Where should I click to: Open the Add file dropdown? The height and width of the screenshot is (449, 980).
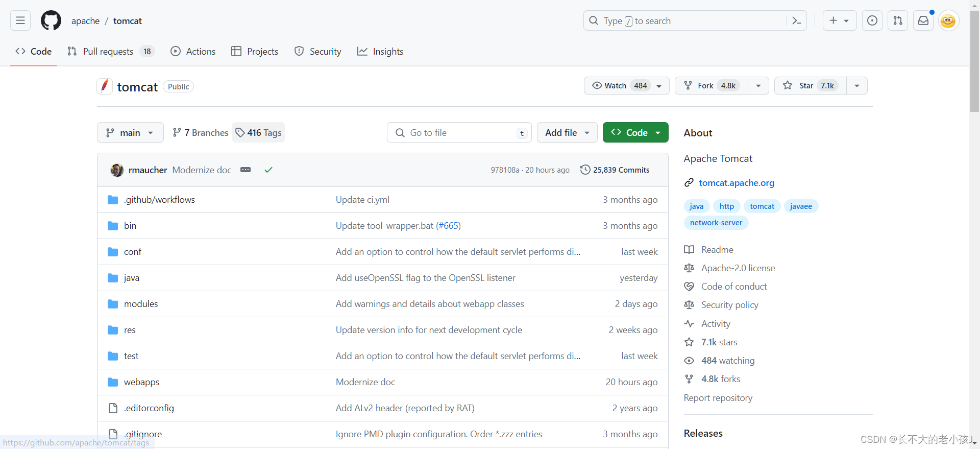pos(567,132)
